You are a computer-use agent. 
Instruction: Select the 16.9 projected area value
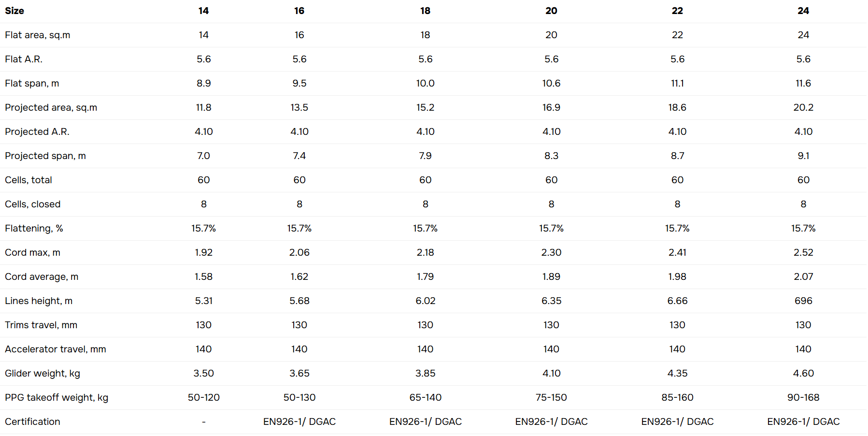[551, 107]
